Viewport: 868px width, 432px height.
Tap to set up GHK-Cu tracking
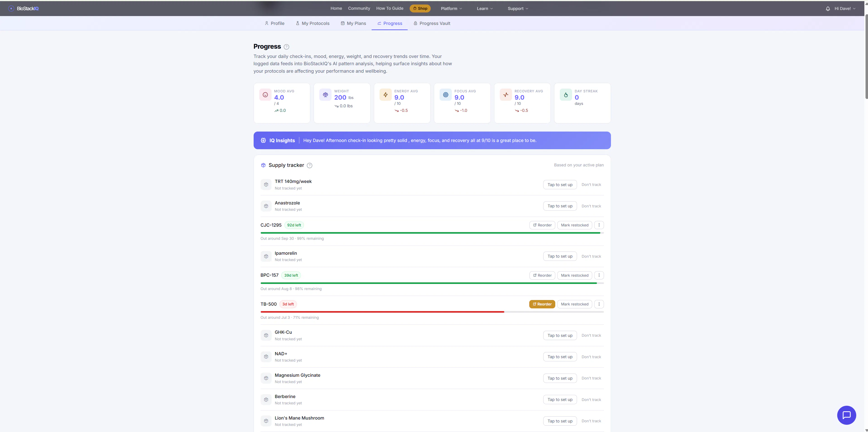pos(560,335)
